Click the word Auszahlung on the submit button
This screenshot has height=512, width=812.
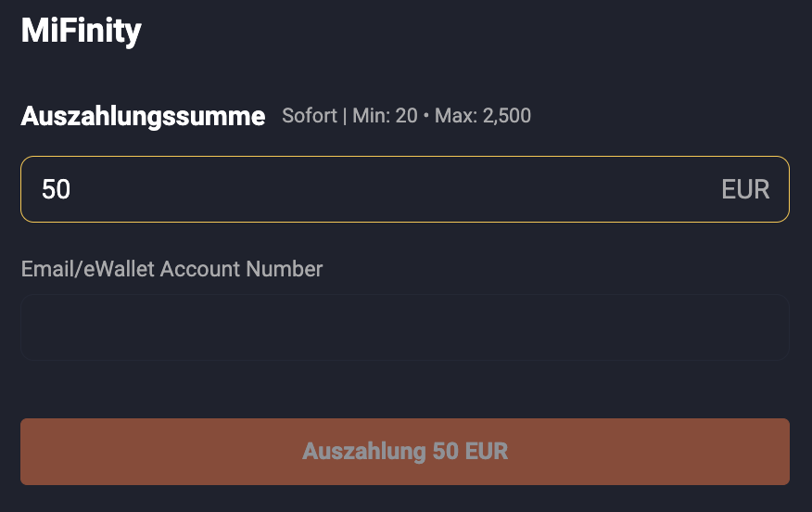click(363, 452)
